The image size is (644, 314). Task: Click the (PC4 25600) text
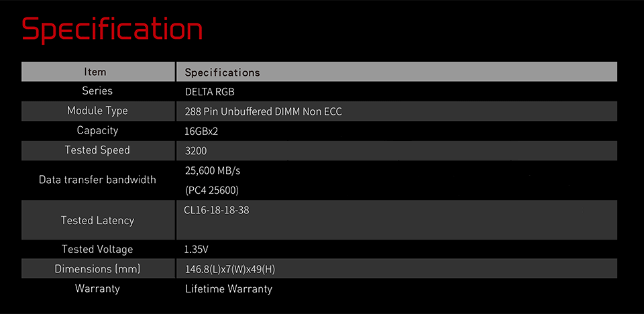point(212,191)
